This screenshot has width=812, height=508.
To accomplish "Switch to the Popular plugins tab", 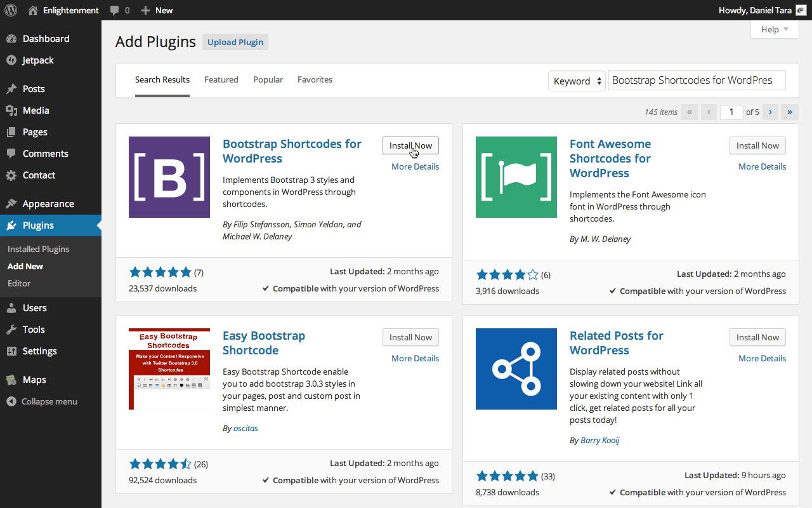I will click(x=268, y=79).
